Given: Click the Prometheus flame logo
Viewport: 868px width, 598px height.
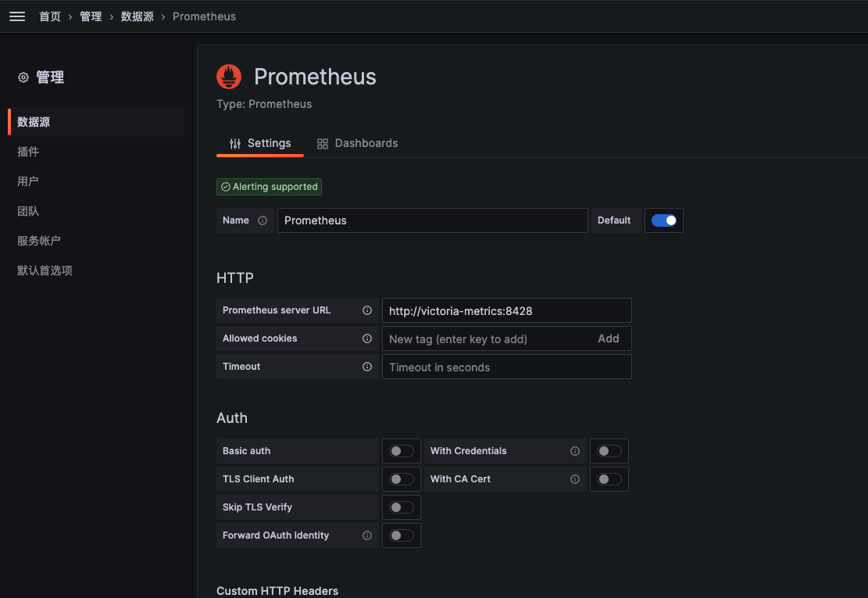Looking at the screenshot, I should [x=229, y=77].
